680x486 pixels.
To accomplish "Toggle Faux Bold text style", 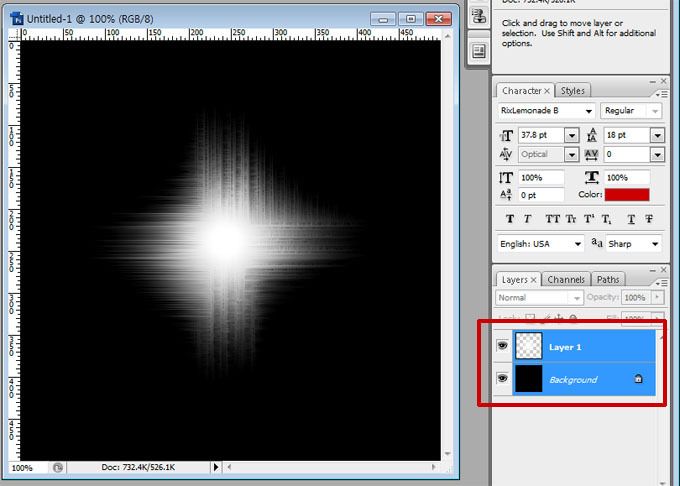I will coord(510,219).
